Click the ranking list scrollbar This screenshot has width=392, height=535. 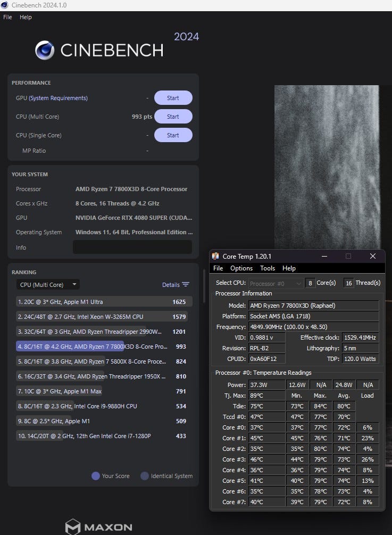pyautogui.click(x=204, y=286)
